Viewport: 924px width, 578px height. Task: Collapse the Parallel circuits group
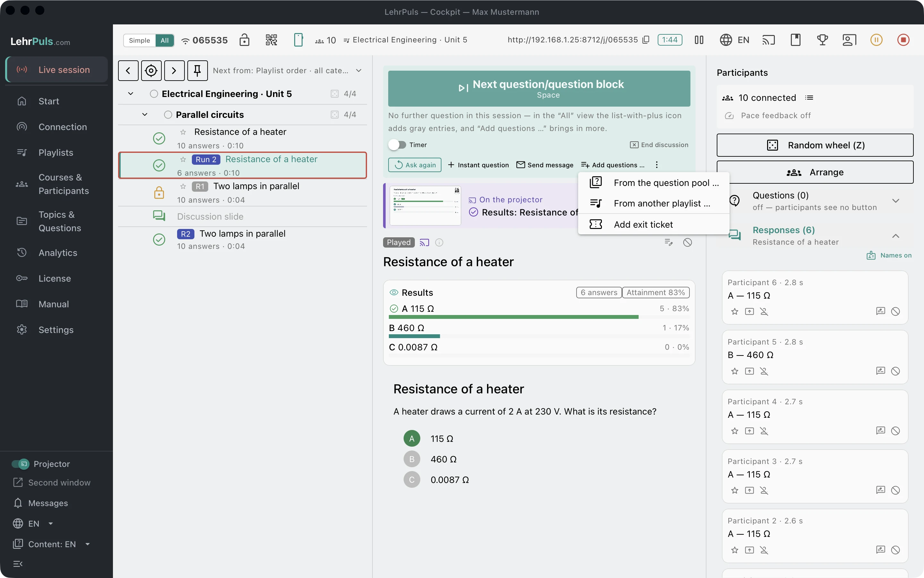tap(145, 115)
